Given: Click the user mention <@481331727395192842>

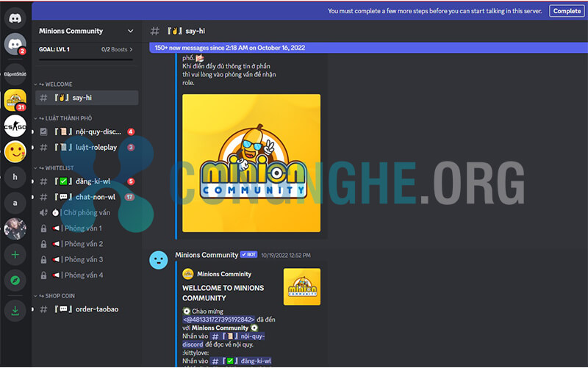Looking at the screenshot, I should pos(218,320).
